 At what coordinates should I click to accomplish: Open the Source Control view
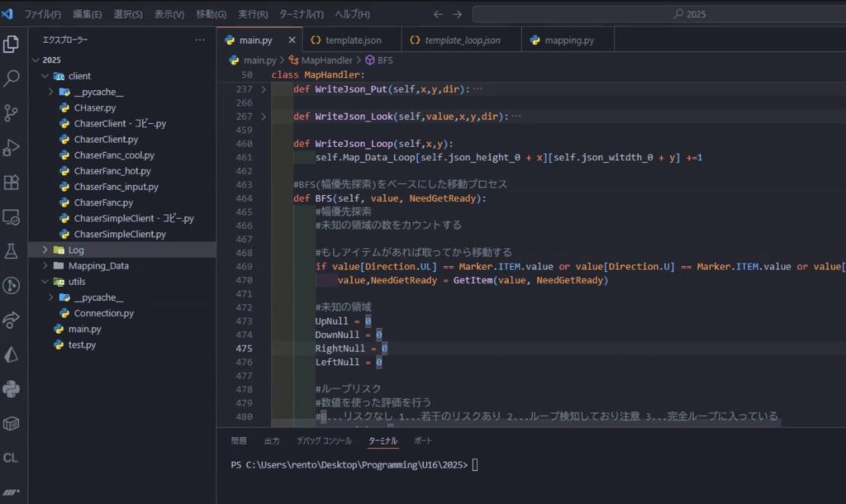(x=12, y=113)
